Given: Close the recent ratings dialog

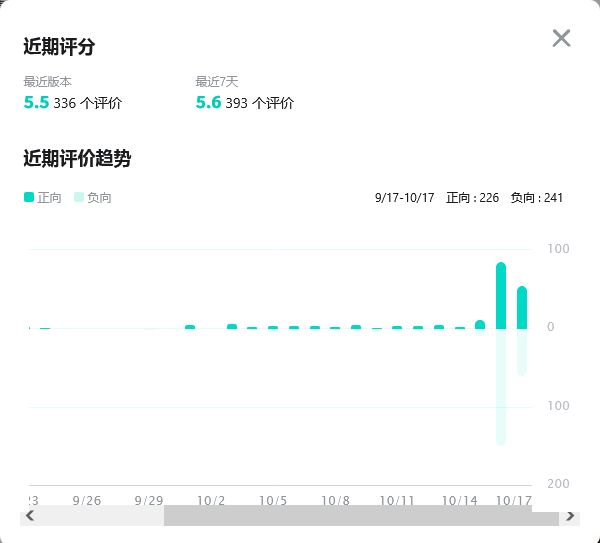Looking at the screenshot, I should click(561, 39).
